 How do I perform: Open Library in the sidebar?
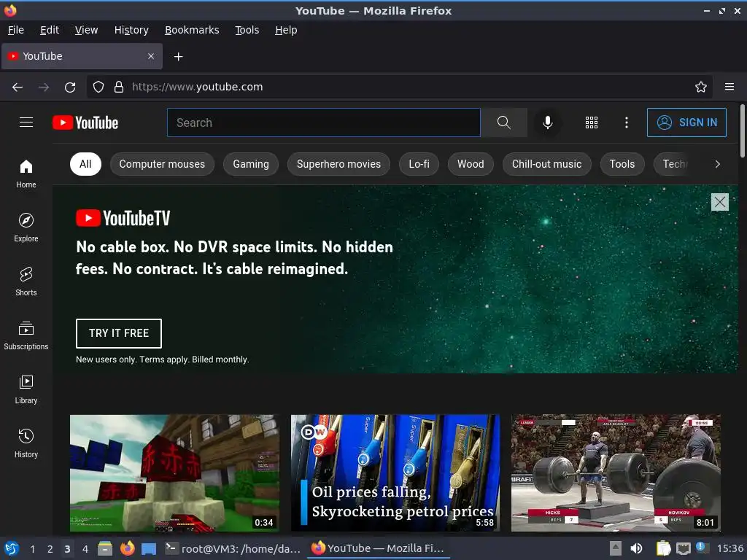pos(26,389)
